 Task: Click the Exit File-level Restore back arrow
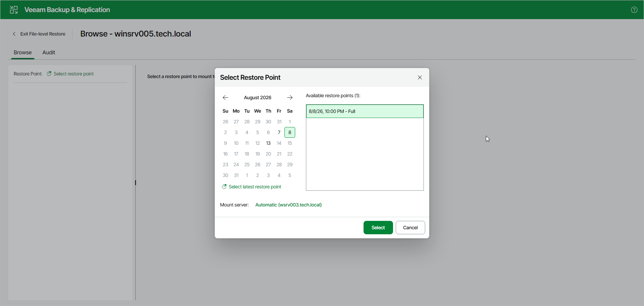pos(14,34)
